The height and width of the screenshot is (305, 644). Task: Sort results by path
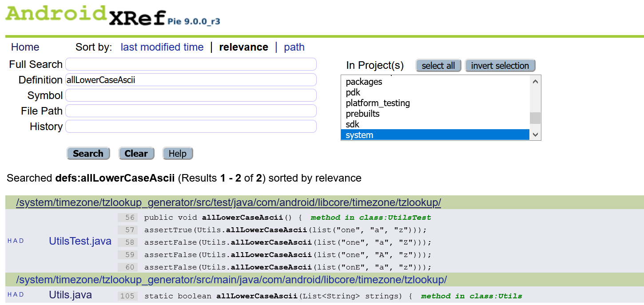(x=294, y=47)
